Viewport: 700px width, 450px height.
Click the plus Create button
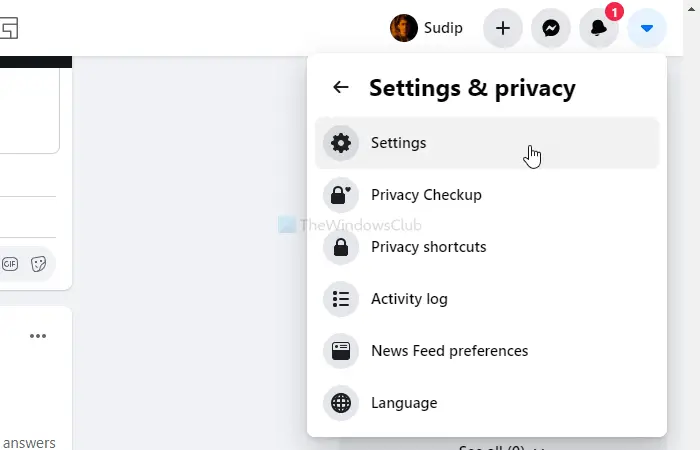503,28
